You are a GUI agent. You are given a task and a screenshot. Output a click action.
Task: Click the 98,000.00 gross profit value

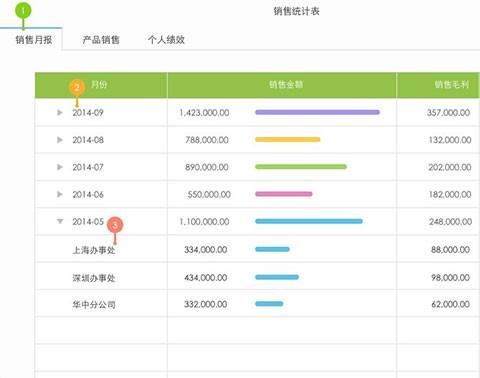(451, 277)
